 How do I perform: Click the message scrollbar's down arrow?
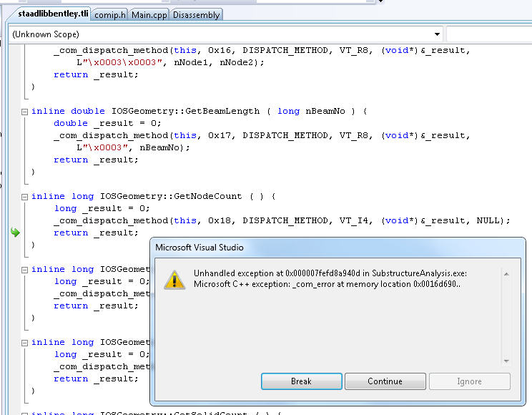click(506, 361)
